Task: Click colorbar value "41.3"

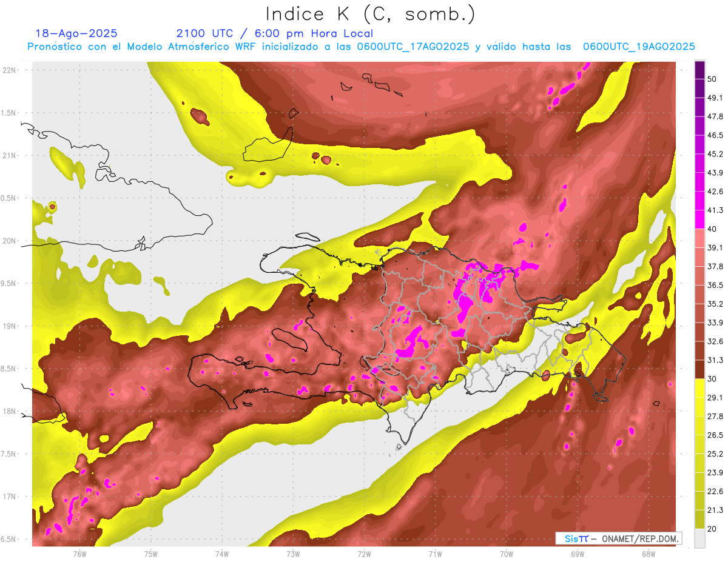Action: pyautogui.click(x=715, y=210)
